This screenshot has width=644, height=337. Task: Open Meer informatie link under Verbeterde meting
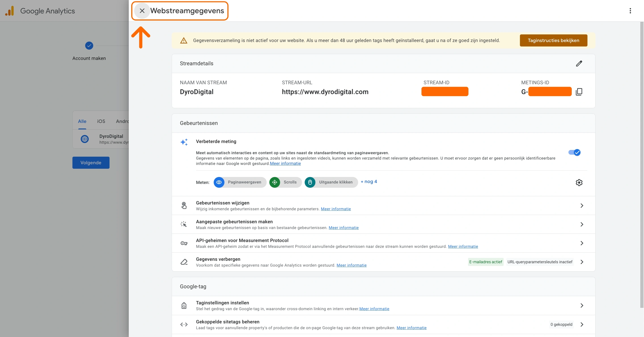coord(285,163)
